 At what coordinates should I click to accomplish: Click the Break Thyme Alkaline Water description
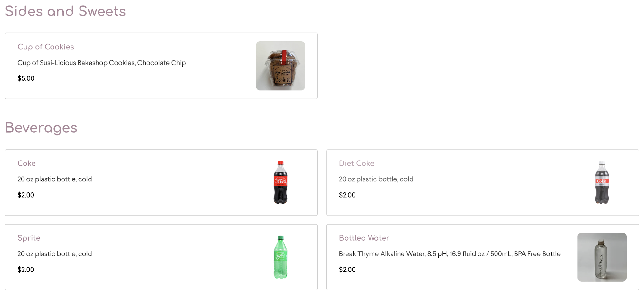click(450, 254)
